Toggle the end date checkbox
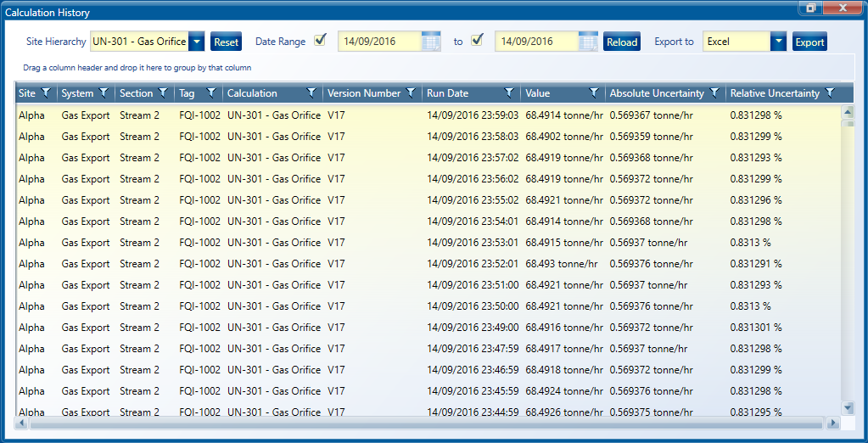 point(477,40)
